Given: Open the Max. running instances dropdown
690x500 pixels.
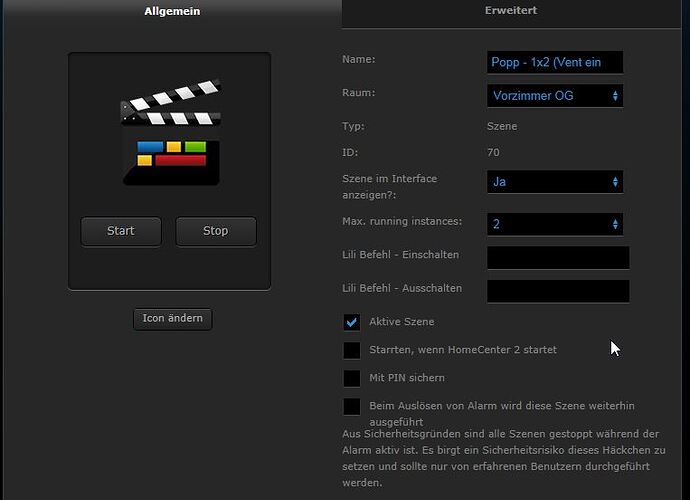Looking at the screenshot, I should click(x=555, y=224).
